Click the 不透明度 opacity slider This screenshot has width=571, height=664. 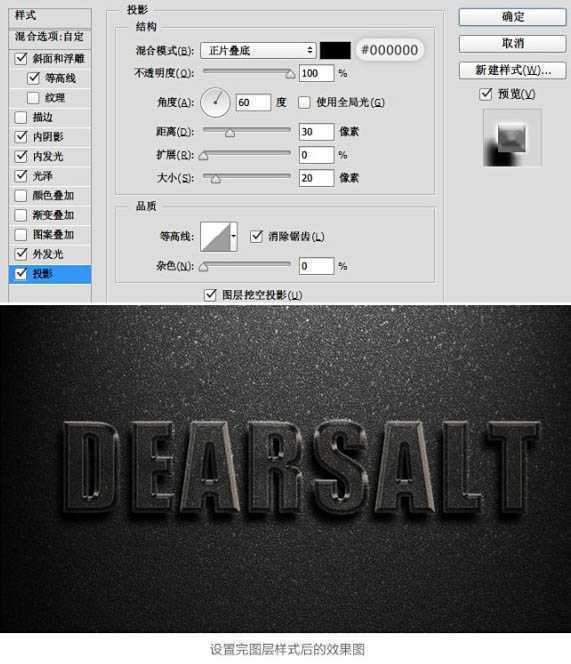pos(249,73)
